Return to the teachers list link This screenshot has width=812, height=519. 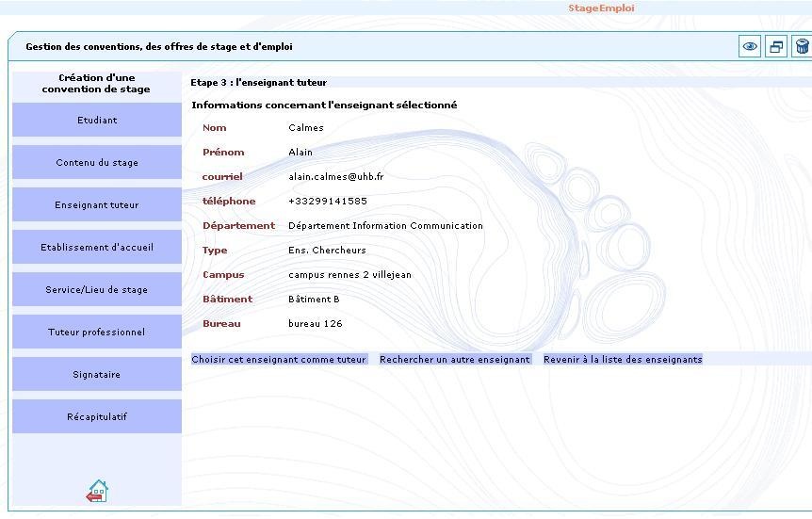click(623, 360)
